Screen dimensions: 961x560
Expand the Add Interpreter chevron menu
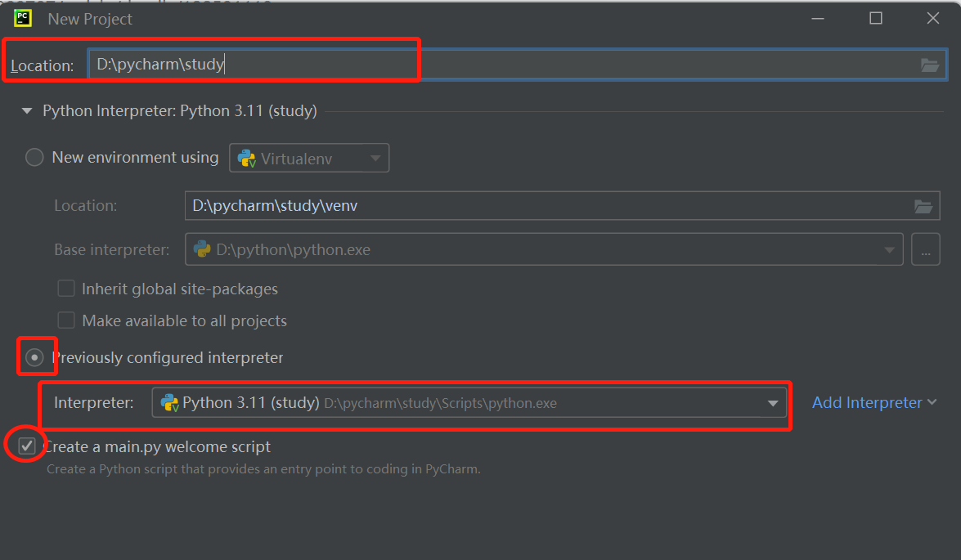932,402
